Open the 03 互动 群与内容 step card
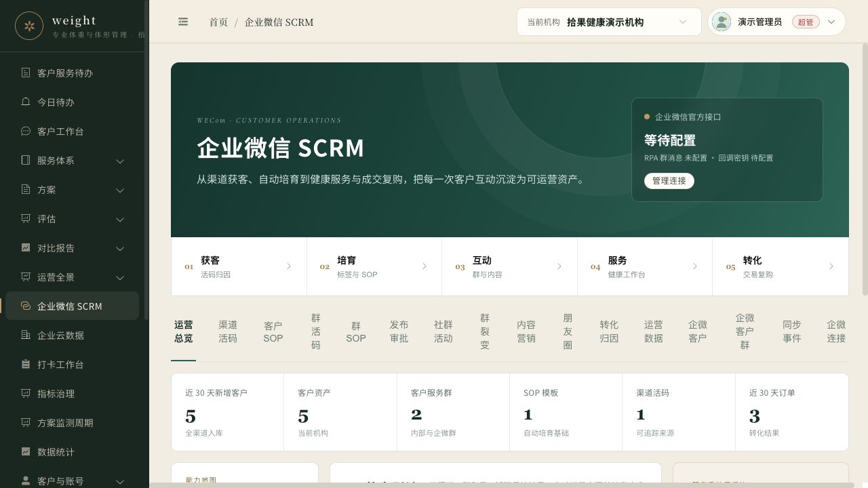The height and width of the screenshot is (488, 868). tap(509, 266)
